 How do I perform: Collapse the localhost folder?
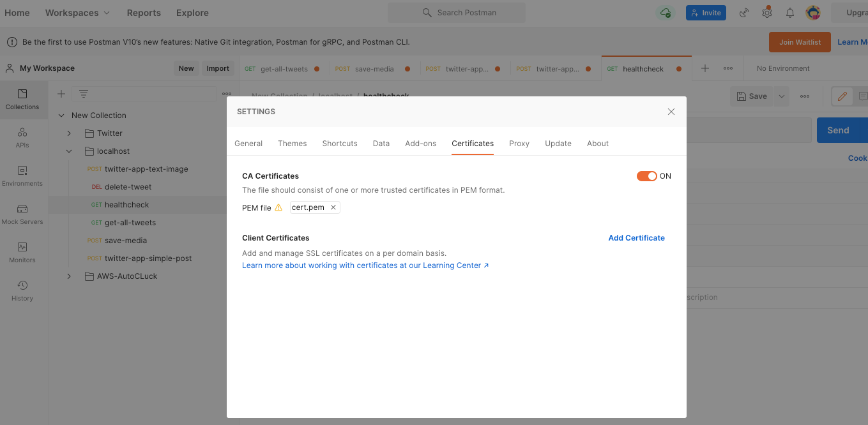[69, 151]
